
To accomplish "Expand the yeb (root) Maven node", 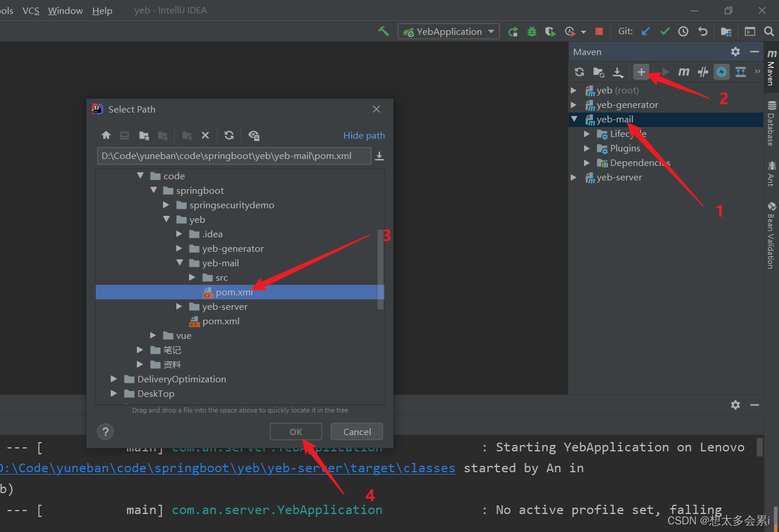I will [x=574, y=90].
